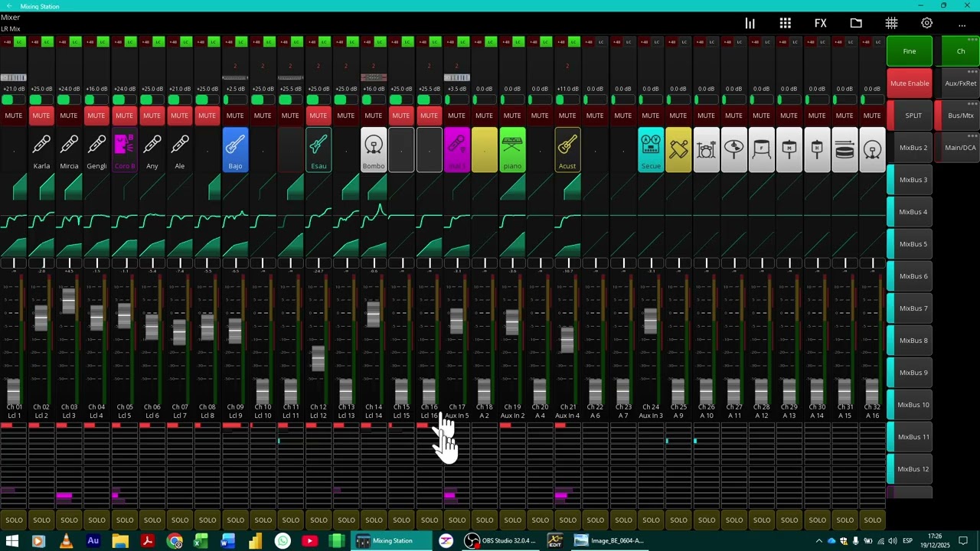This screenshot has height=551, width=980.
Task: Select the cymbal channel icon on Ch 27
Action: [x=733, y=150]
